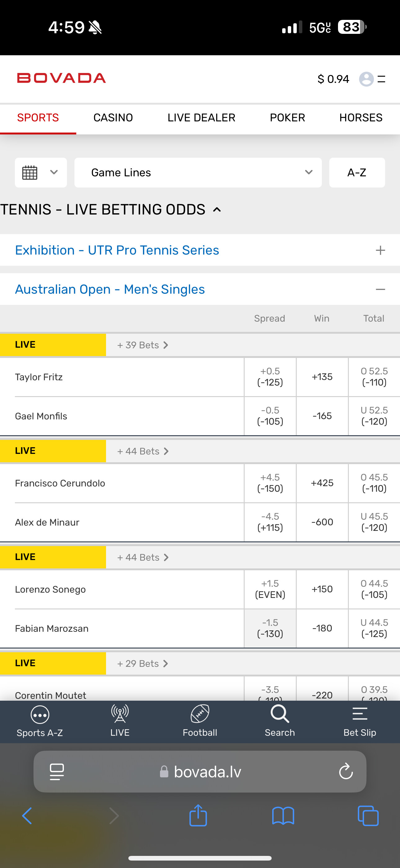Tap the Safari share icon
The width and height of the screenshot is (400, 868).
[198, 816]
